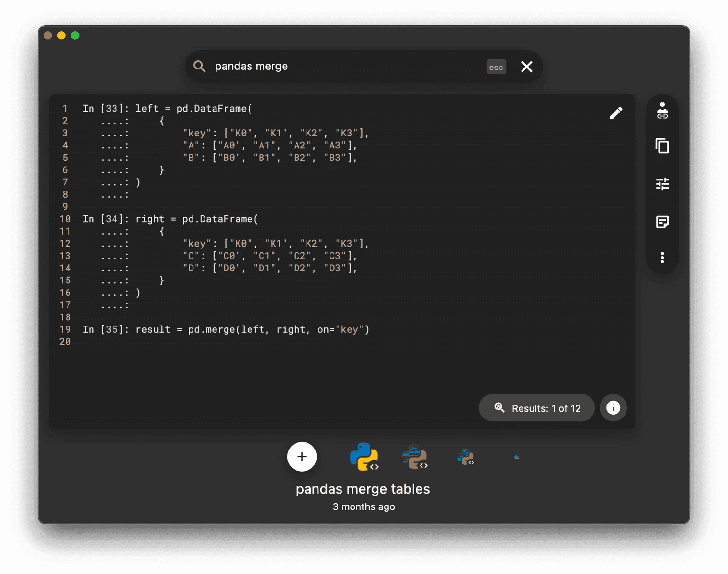Screen dimensions: 728x574
Task: Open related people link icon
Action: click(x=662, y=111)
